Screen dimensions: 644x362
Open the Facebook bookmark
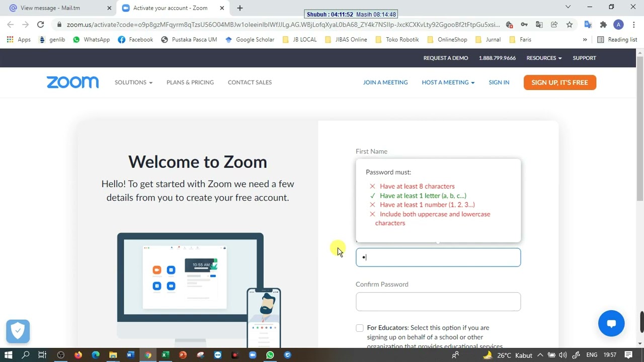pos(135,40)
